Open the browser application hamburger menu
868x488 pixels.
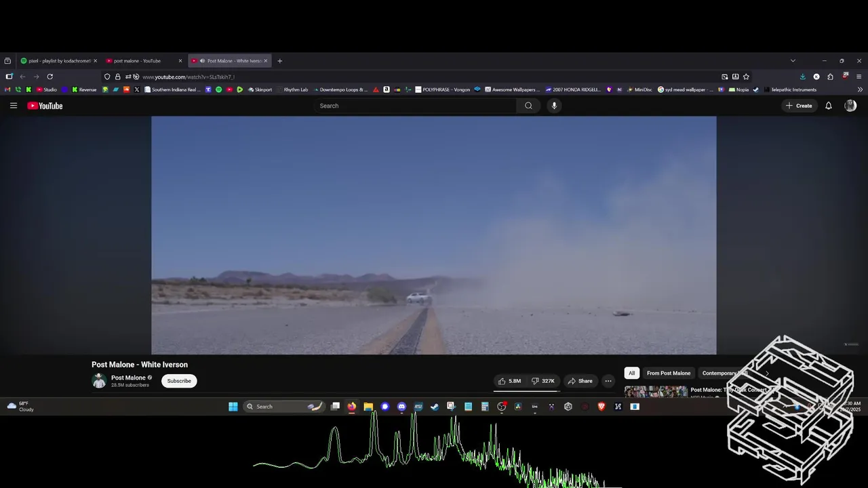[x=859, y=77]
